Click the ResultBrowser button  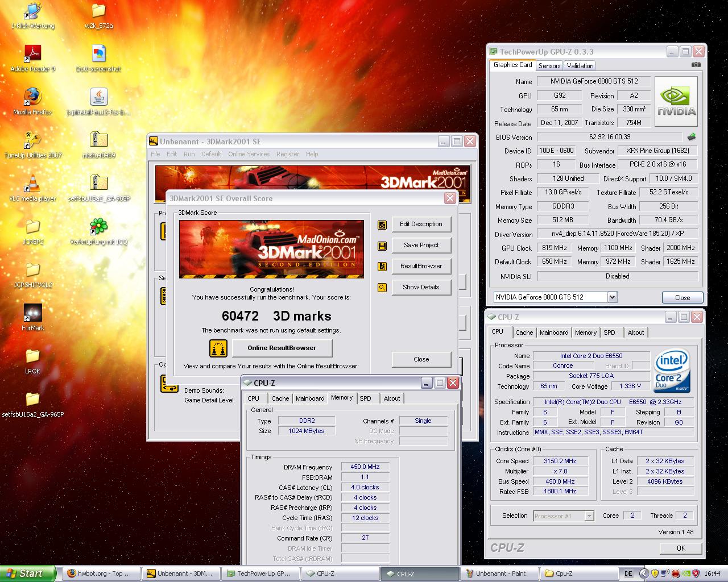[x=421, y=266]
